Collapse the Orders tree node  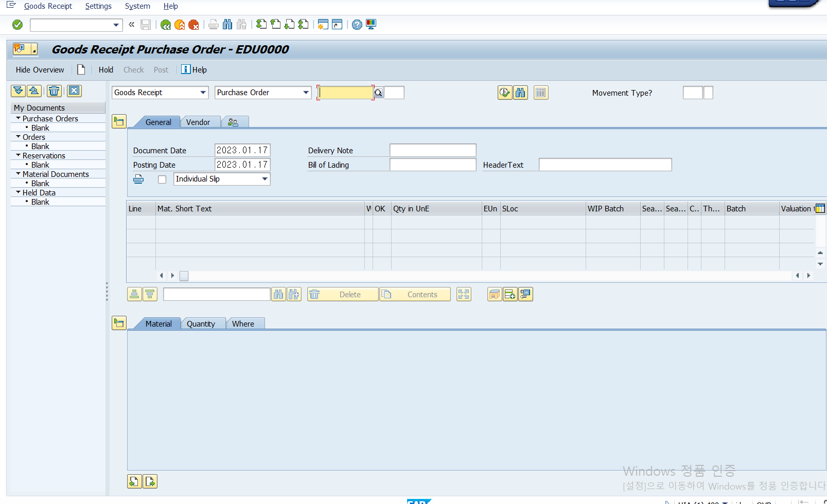(x=19, y=137)
